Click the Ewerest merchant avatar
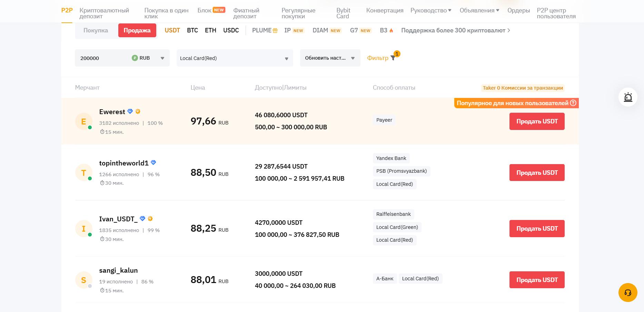The image size is (644, 312). click(x=83, y=122)
